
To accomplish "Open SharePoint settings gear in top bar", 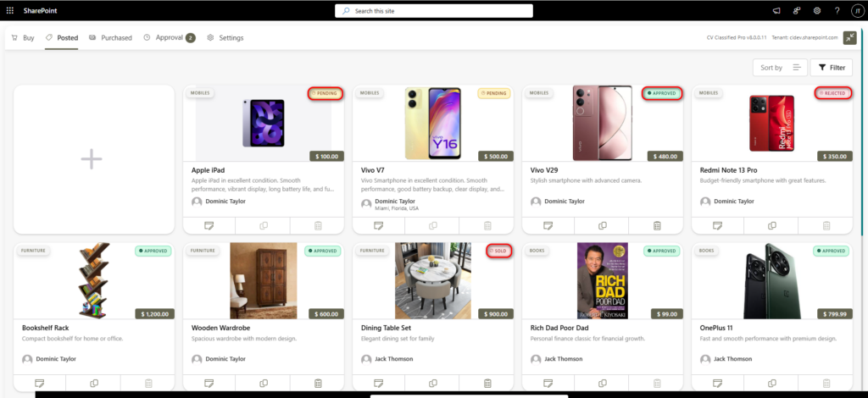I will pos(817,10).
